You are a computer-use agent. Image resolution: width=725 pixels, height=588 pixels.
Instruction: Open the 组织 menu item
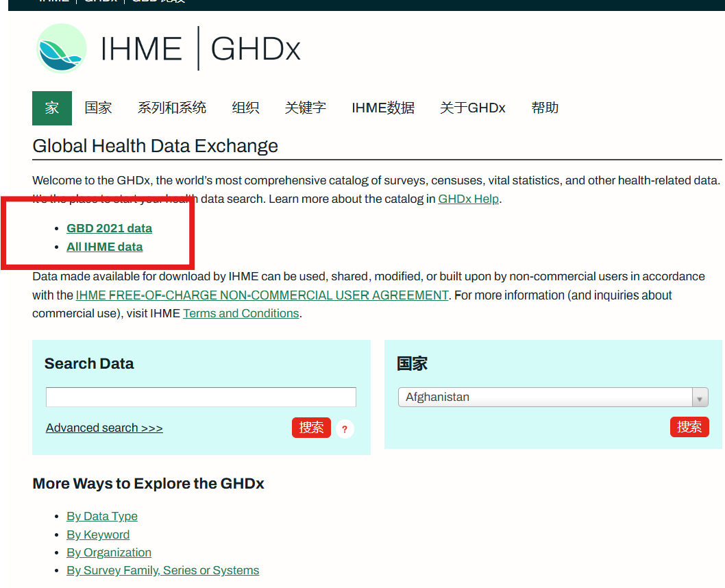point(245,108)
